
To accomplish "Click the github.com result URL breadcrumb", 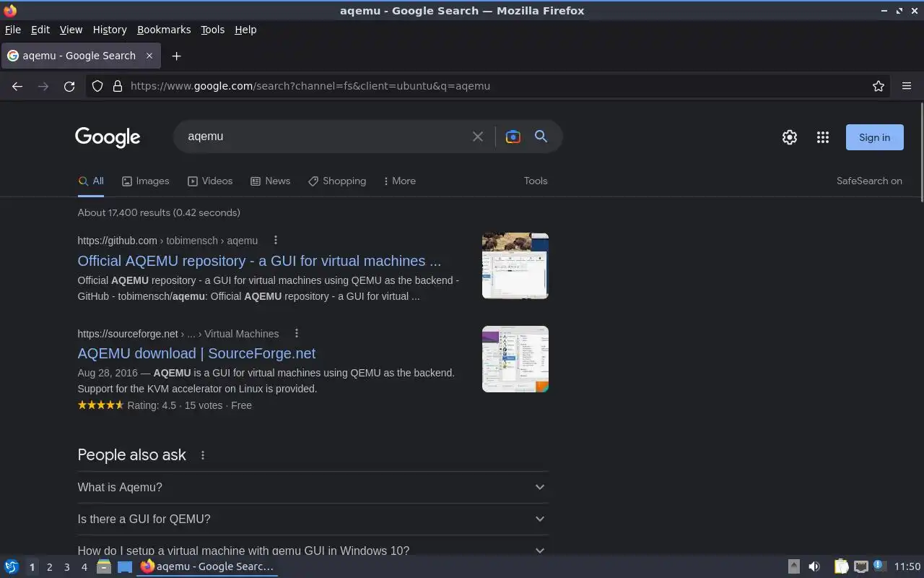I will tap(167, 241).
